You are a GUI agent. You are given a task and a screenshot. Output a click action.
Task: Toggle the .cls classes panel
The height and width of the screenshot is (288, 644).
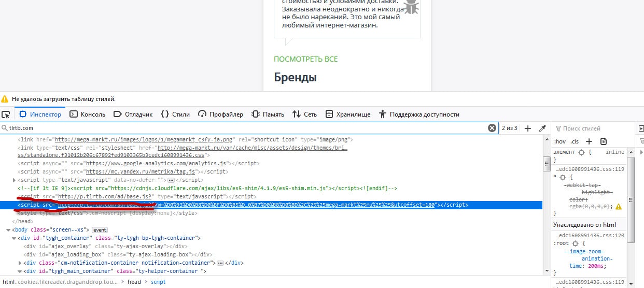click(575, 141)
